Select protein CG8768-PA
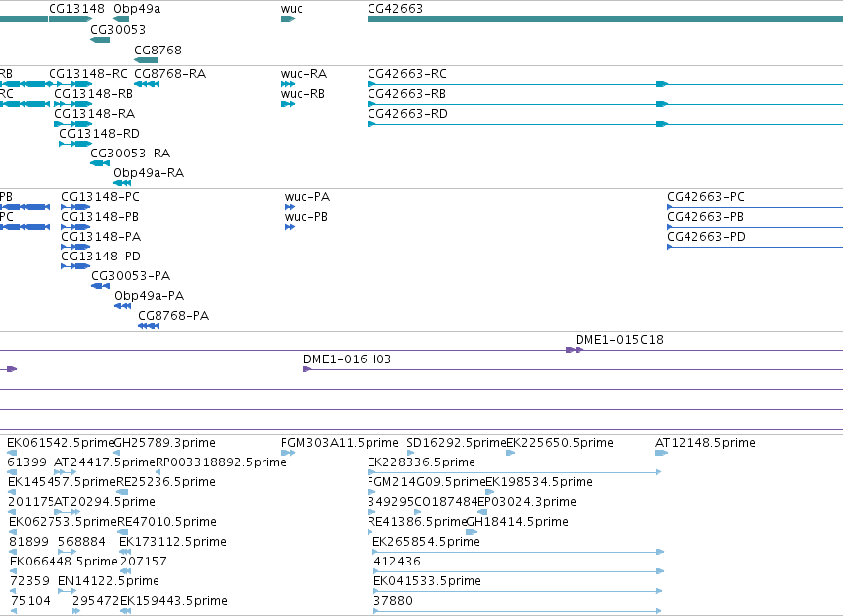Image resolution: width=843 pixels, height=616 pixels. (173, 316)
